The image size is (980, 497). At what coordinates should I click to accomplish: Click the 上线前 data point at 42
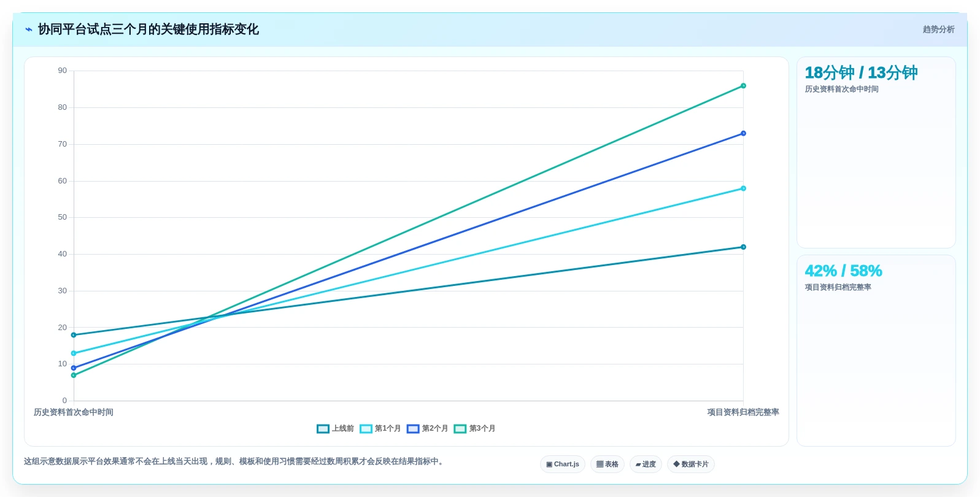(743, 247)
